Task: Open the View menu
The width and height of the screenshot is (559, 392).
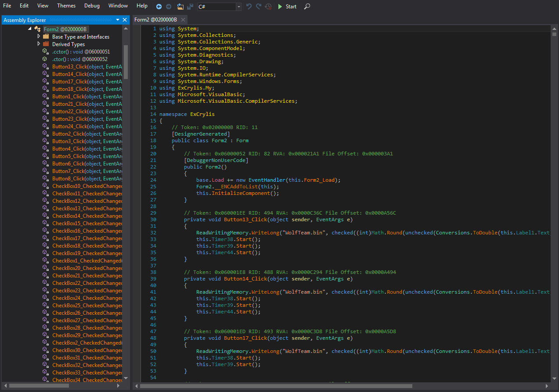Action: (43, 6)
